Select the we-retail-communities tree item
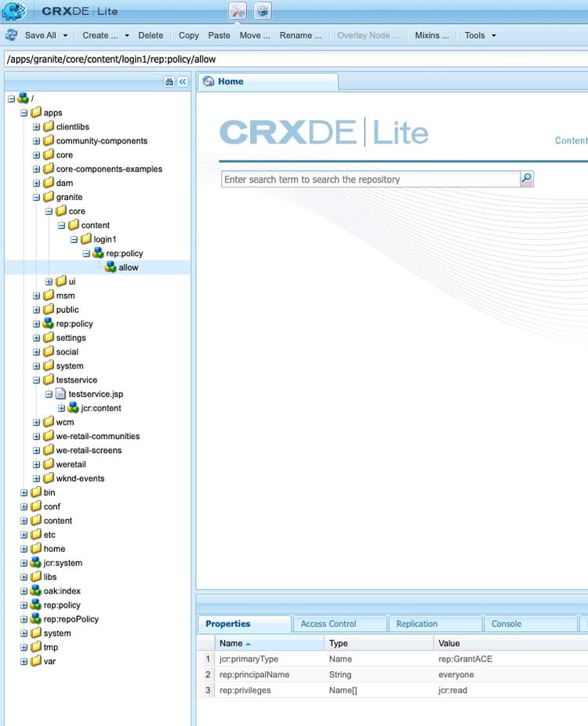Viewport: 588px width, 726px height. click(x=98, y=436)
